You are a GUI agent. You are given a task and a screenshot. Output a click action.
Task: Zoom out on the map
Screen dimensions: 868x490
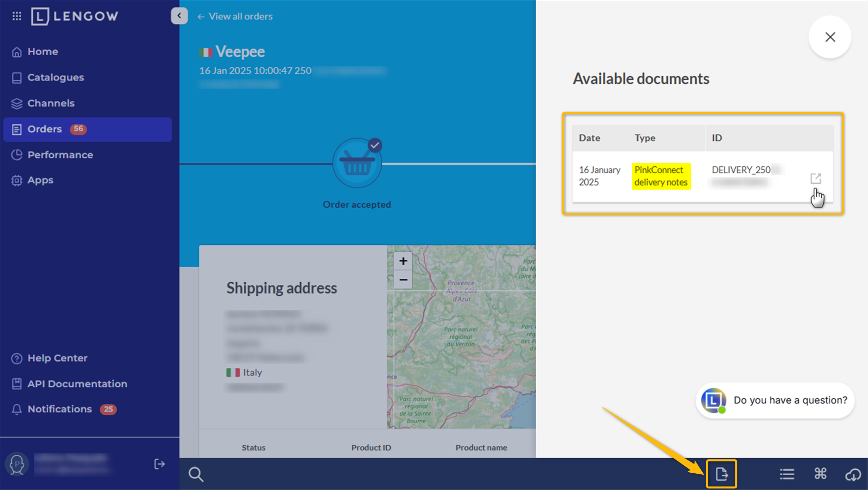point(403,280)
